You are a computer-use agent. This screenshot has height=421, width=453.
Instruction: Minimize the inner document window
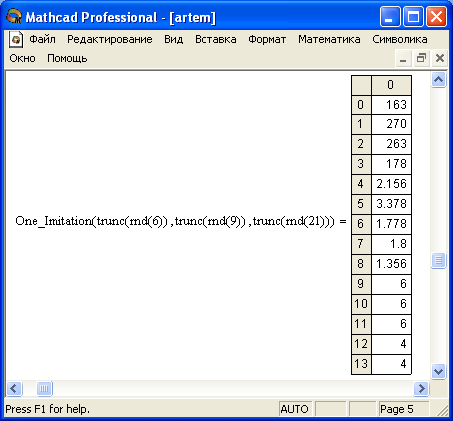coord(403,58)
